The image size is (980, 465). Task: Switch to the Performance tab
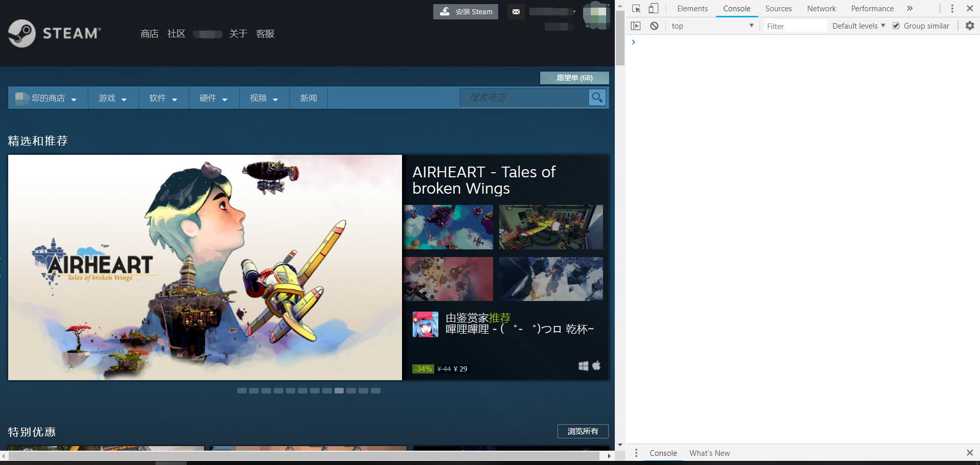[872, 9]
